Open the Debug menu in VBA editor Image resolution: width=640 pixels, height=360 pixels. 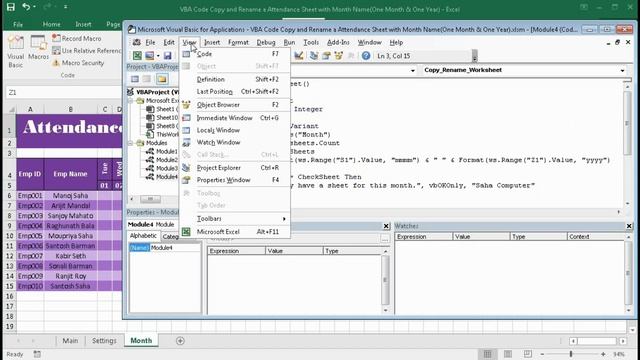click(266, 42)
